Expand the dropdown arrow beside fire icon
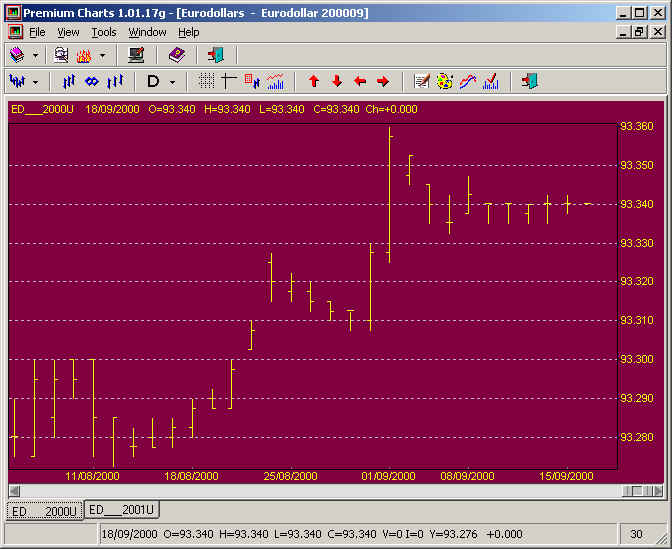The width and height of the screenshot is (672, 549). click(102, 55)
